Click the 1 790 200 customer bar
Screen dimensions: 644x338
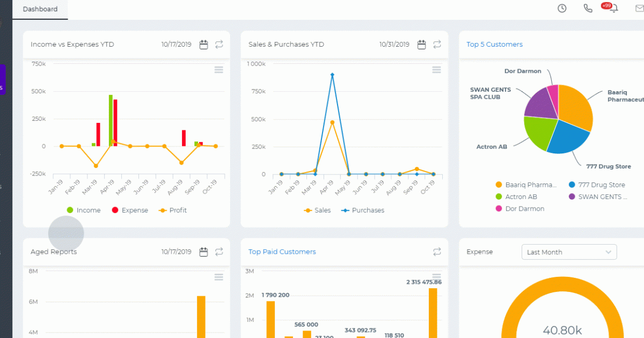[x=270, y=320]
